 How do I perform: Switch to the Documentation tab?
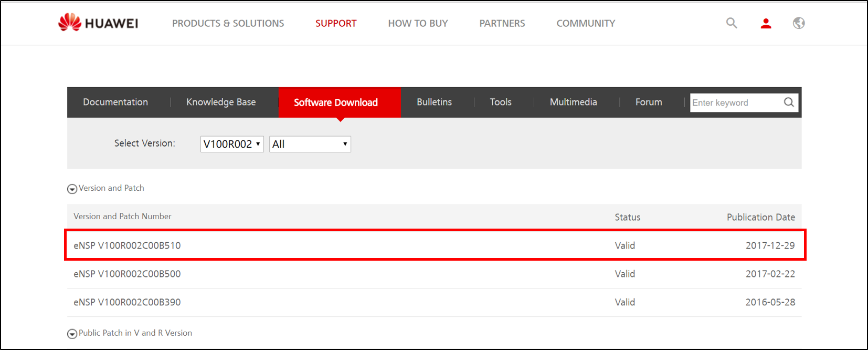pos(115,102)
